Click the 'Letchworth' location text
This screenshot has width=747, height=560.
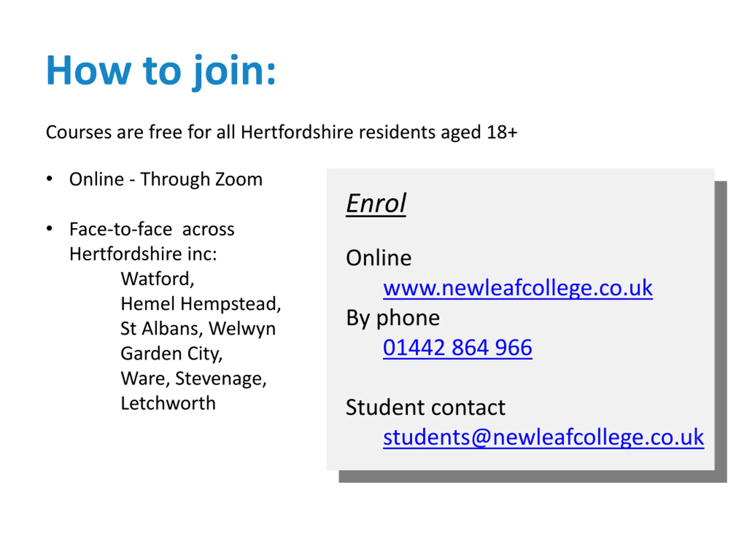click(168, 403)
